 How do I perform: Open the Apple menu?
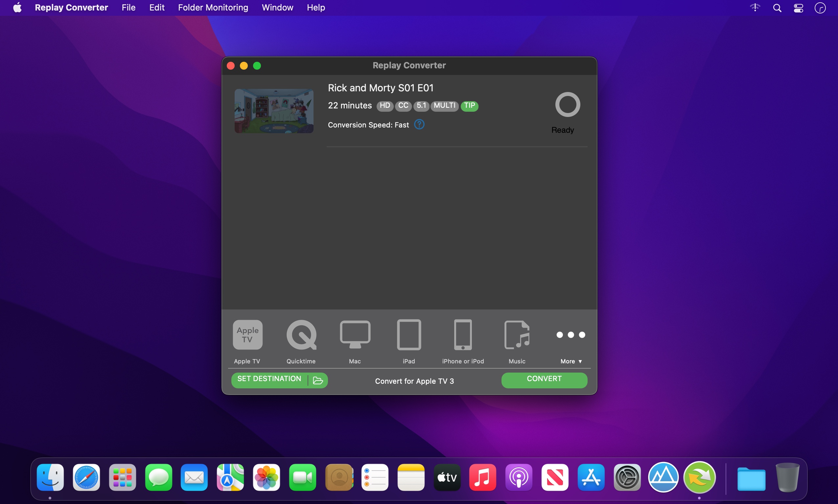tap(17, 8)
